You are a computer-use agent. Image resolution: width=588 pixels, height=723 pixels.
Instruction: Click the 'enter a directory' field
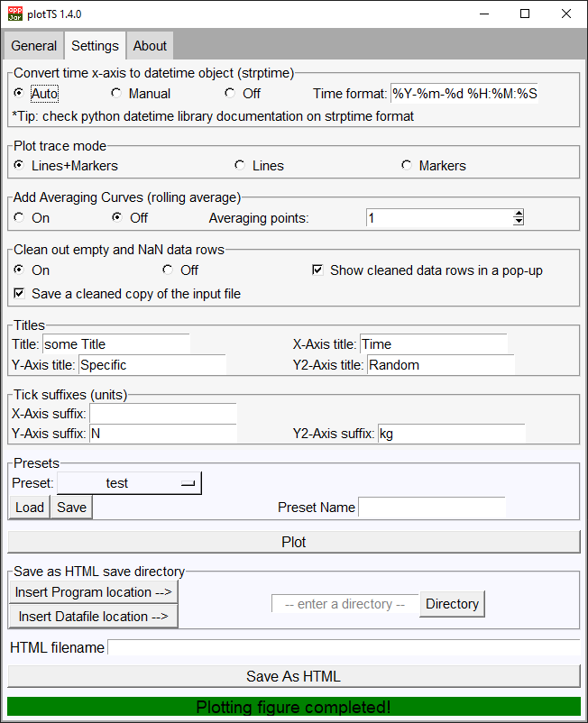(345, 604)
